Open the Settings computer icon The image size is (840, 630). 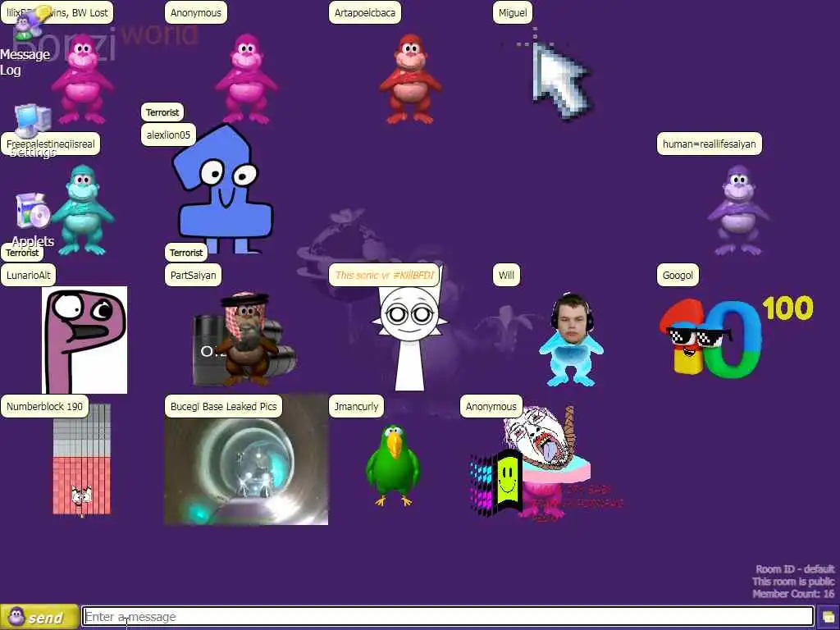(32, 122)
